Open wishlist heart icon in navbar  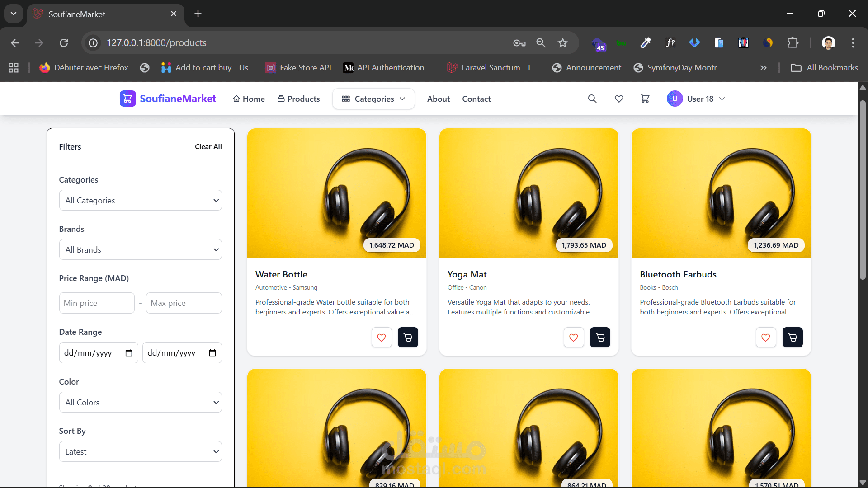click(x=619, y=99)
